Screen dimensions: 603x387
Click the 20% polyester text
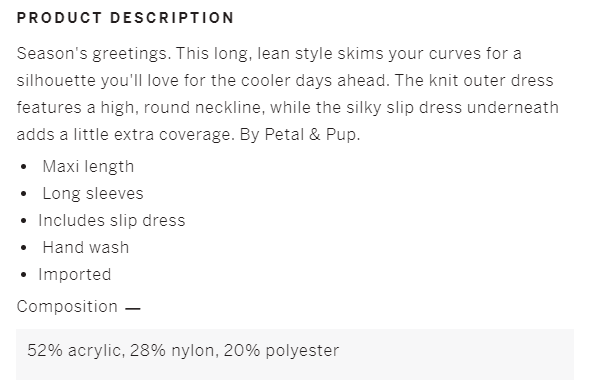coord(281,351)
